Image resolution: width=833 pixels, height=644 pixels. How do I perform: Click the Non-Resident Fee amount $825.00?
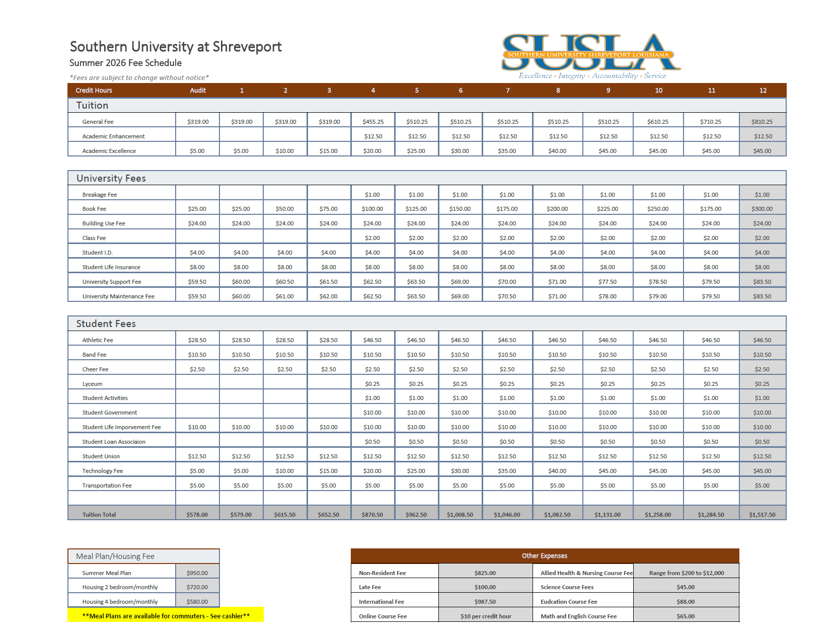(485, 573)
